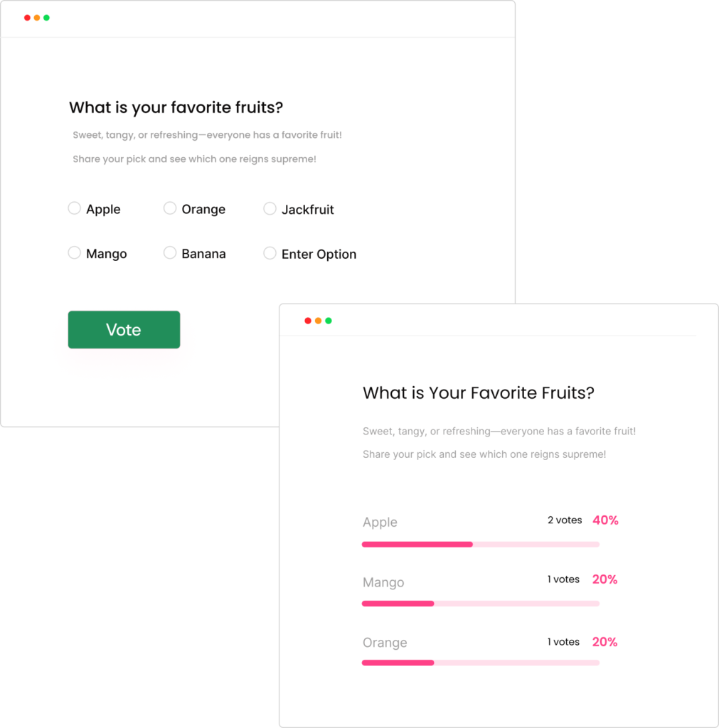
Task: Click the Mango results progress bar
Action: pyautogui.click(x=480, y=604)
